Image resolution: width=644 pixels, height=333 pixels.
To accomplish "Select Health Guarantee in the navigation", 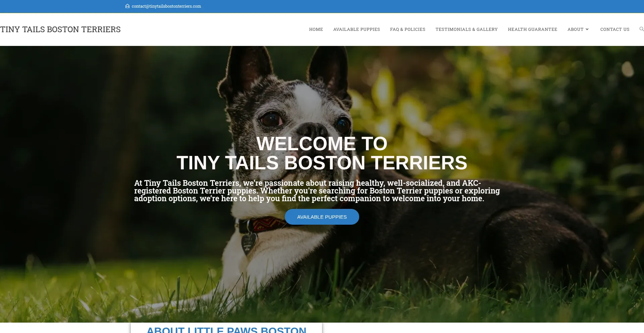I will [x=533, y=30].
